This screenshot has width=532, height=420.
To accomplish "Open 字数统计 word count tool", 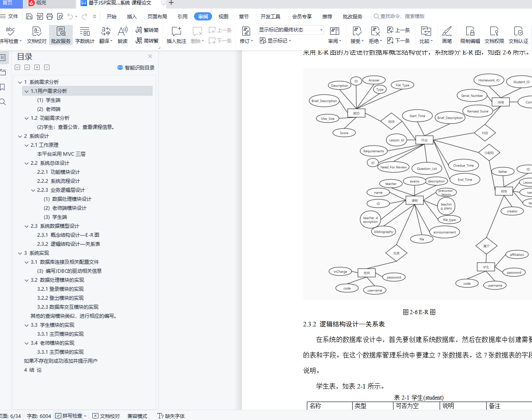I will click(85, 35).
